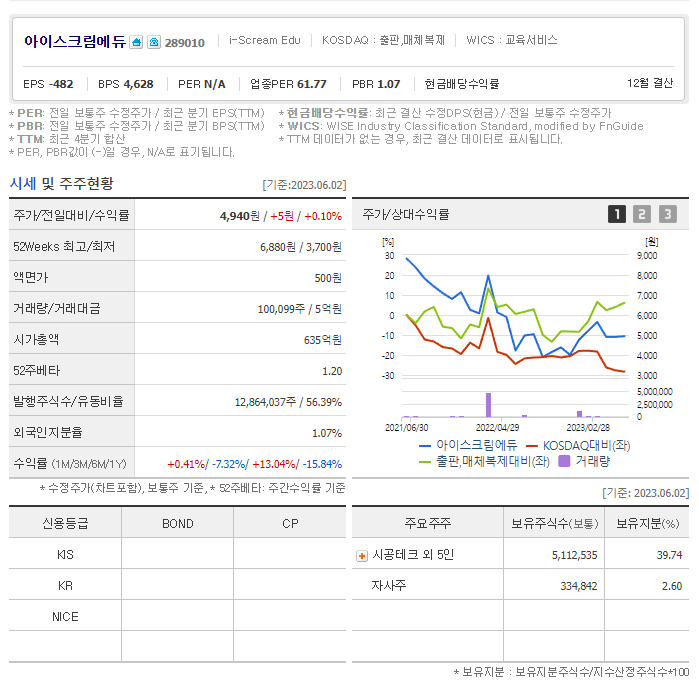Click the 아이스크림에듀 company name
The image size is (699, 683).
coord(75,41)
